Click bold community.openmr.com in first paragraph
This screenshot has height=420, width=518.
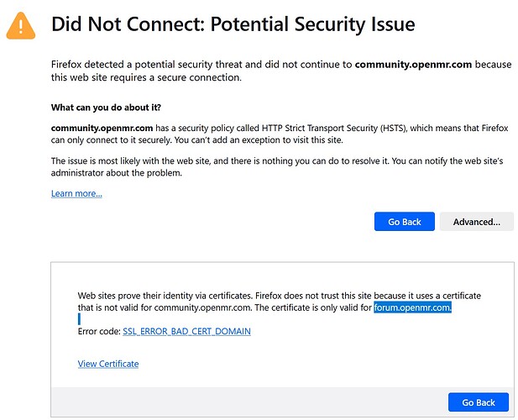(413, 64)
